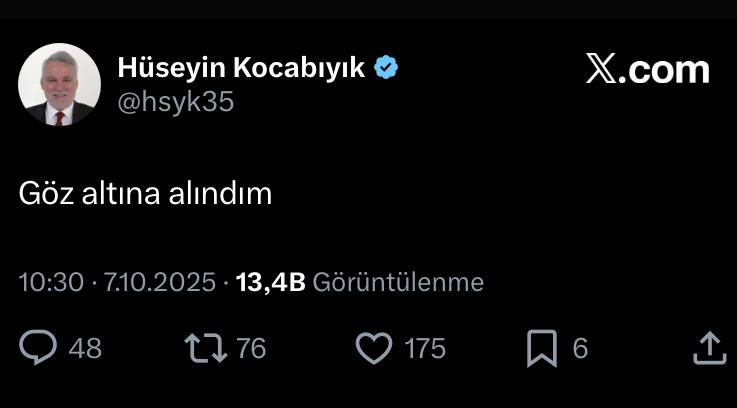Open replies with the speech bubble icon
The image size is (737, 408).
pos(38,348)
